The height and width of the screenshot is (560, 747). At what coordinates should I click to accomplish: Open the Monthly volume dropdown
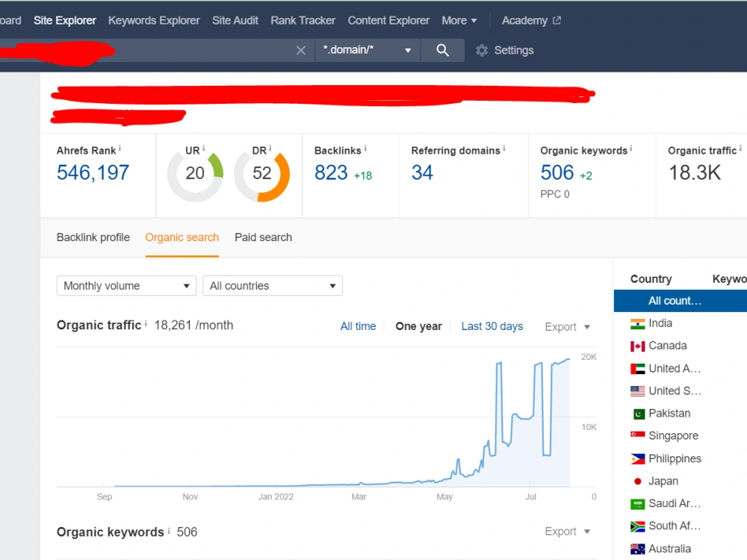click(126, 286)
